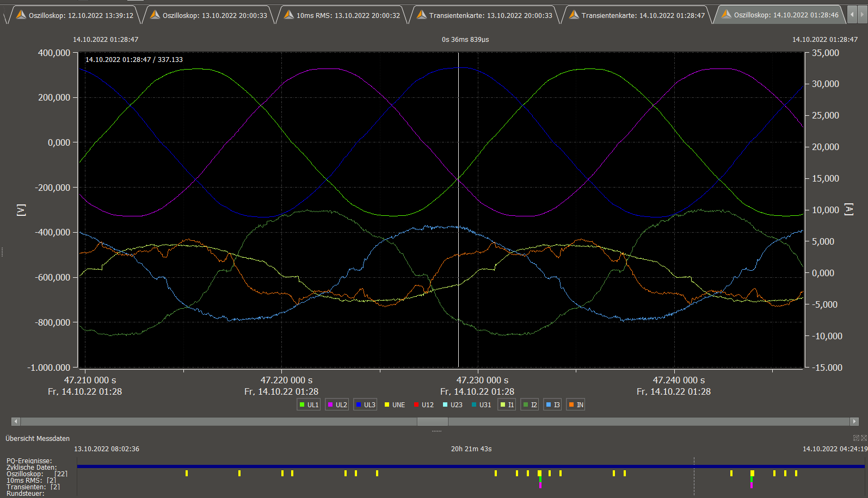Toggle the UL3 voltage trace
868x498 pixels.
[365, 404]
